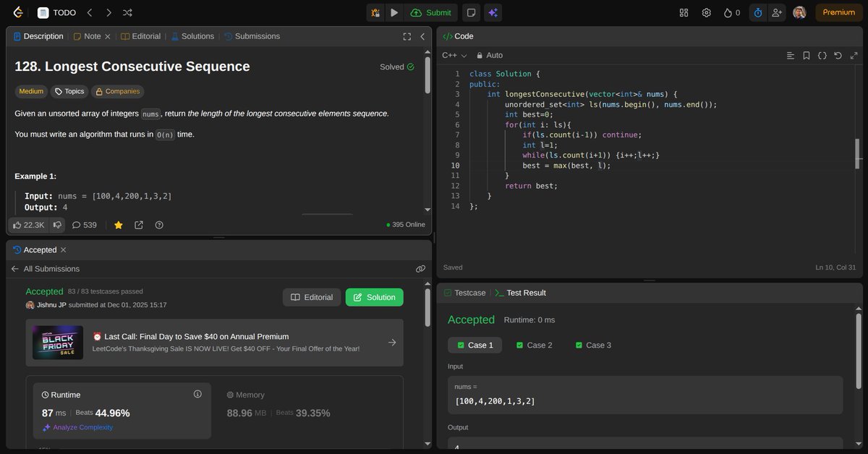The image size is (868, 454).
Task: Click the Premium button
Action: coord(839,12)
